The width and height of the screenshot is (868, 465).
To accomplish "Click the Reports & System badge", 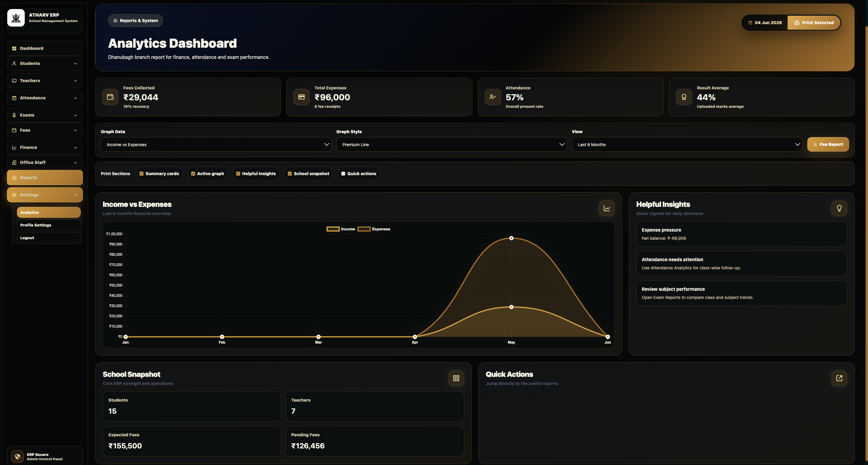I will (136, 21).
